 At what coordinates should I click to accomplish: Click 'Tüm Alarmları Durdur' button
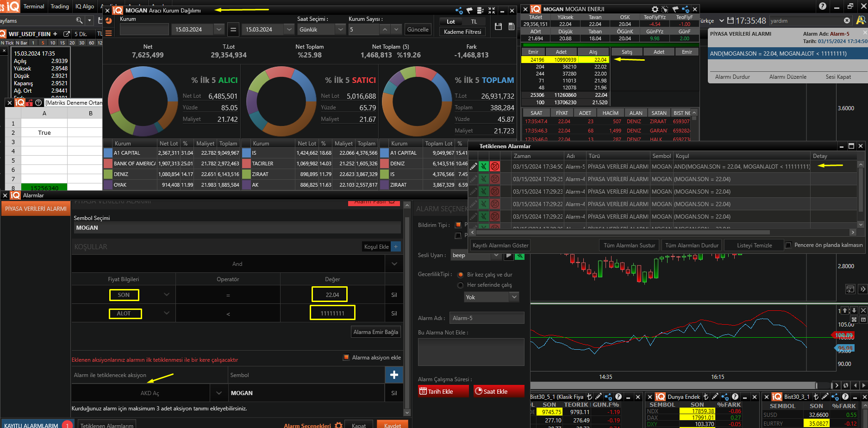click(x=692, y=245)
